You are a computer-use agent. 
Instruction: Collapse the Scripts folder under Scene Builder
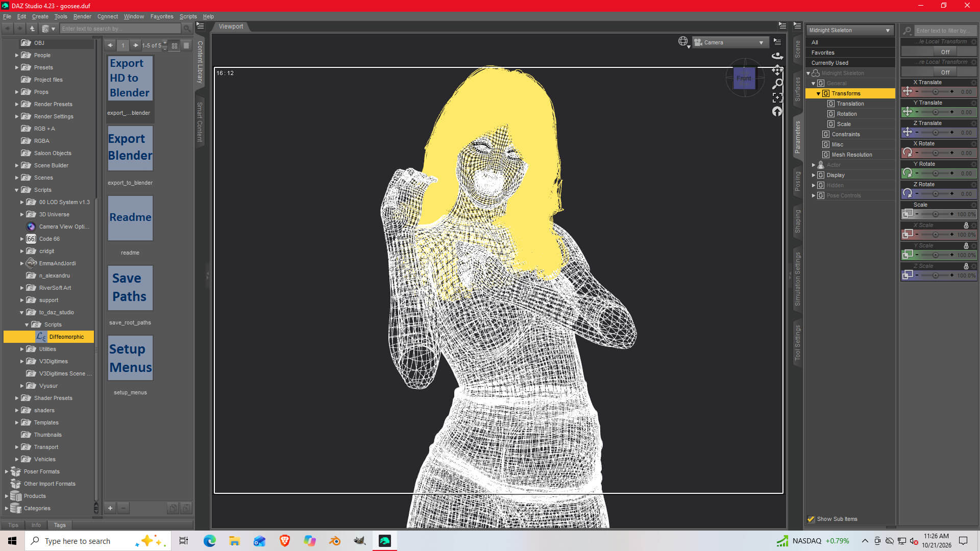(x=17, y=190)
